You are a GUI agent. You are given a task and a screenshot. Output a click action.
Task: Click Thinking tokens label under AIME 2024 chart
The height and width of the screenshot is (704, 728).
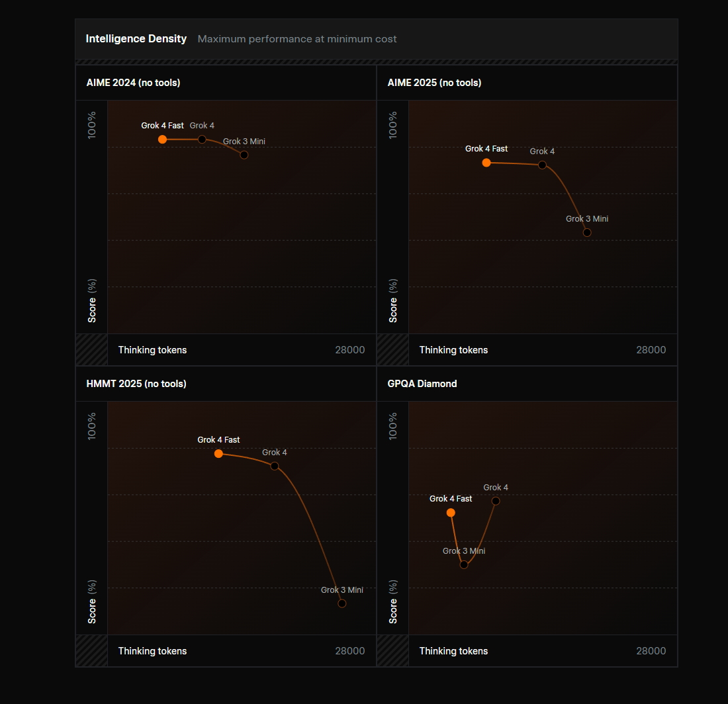152,350
